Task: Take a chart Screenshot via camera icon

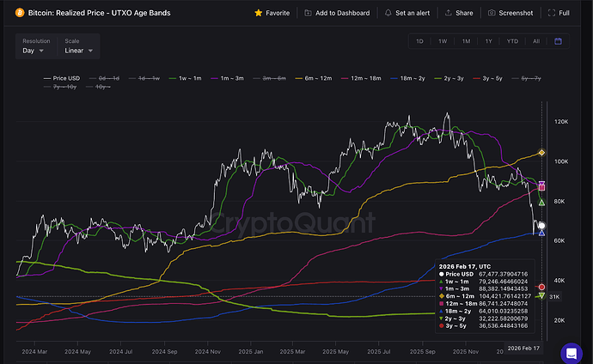Action: [491, 14]
